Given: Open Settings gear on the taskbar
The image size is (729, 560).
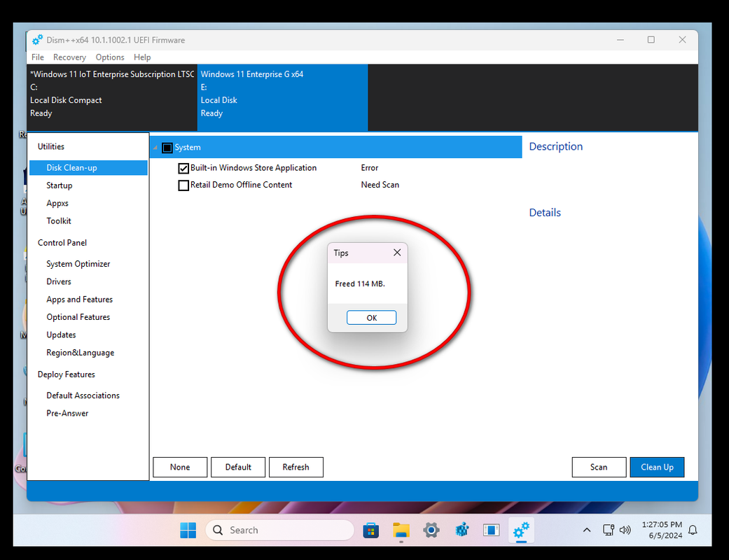Looking at the screenshot, I should (431, 531).
